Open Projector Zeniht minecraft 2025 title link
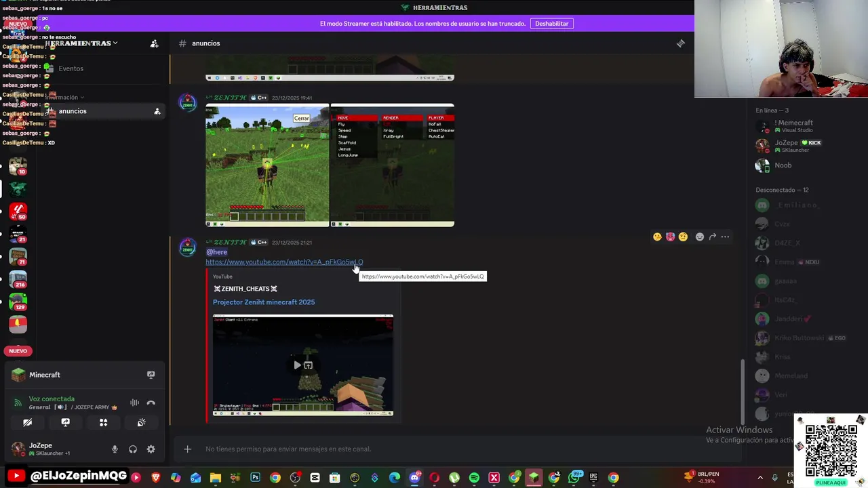 point(264,302)
